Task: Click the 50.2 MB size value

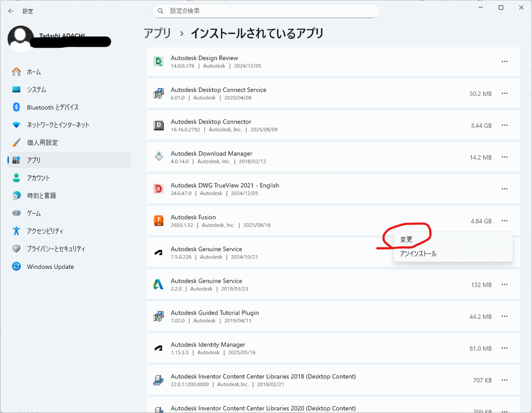Action: pyautogui.click(x=480, y=94)
